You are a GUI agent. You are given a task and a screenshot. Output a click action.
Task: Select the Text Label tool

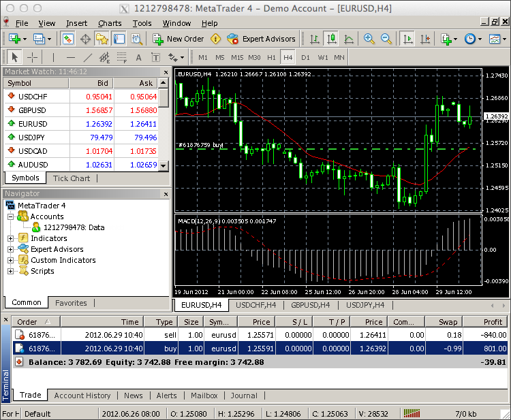click(x=156, y=58)
